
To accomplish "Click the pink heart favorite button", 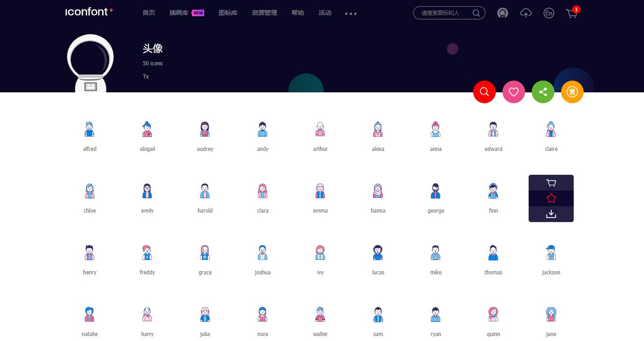I will click(x=514, y=92).
